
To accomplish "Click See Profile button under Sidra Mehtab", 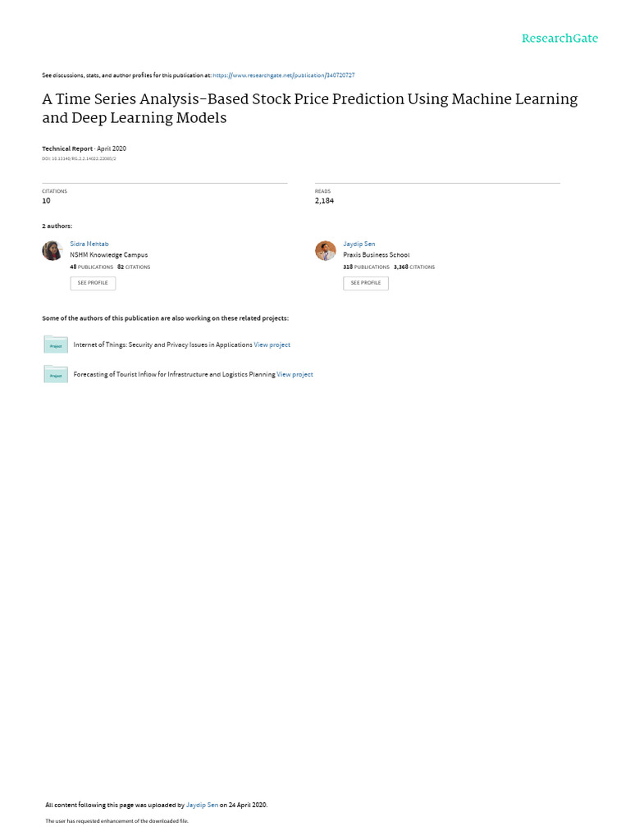I will 93,283.
